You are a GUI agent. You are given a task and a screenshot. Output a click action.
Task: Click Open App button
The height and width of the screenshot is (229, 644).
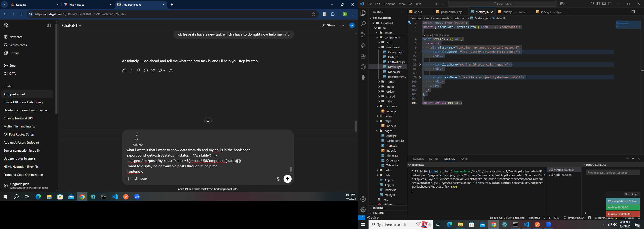click(632, 194)
